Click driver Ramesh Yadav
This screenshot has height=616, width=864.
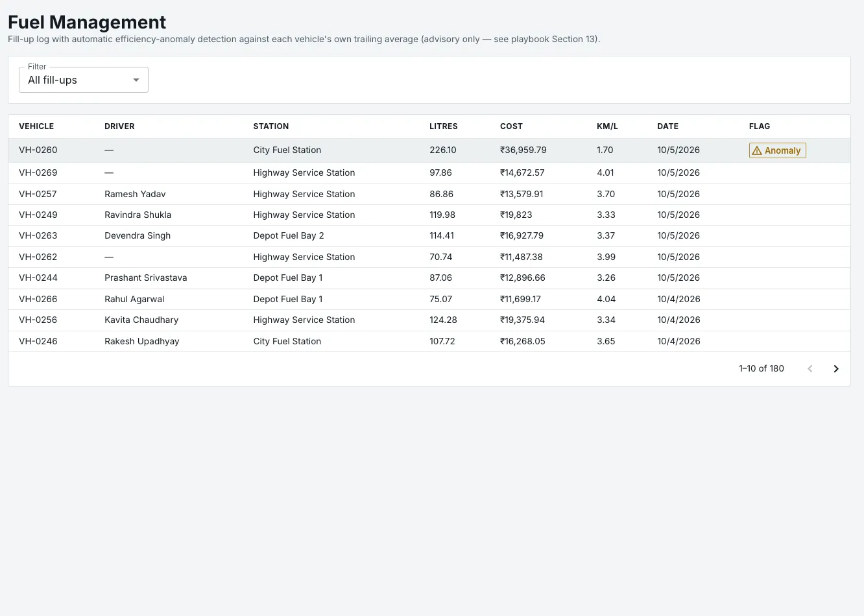tap(135, 194)
